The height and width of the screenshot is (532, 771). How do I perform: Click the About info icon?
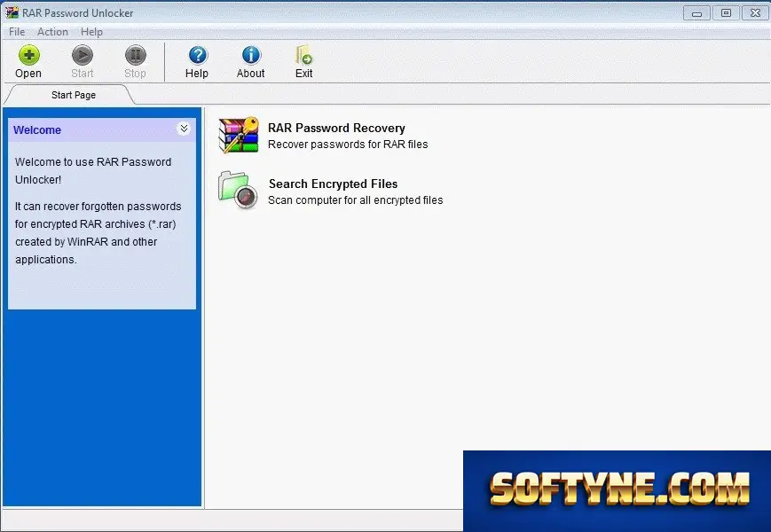click(251, 55)
